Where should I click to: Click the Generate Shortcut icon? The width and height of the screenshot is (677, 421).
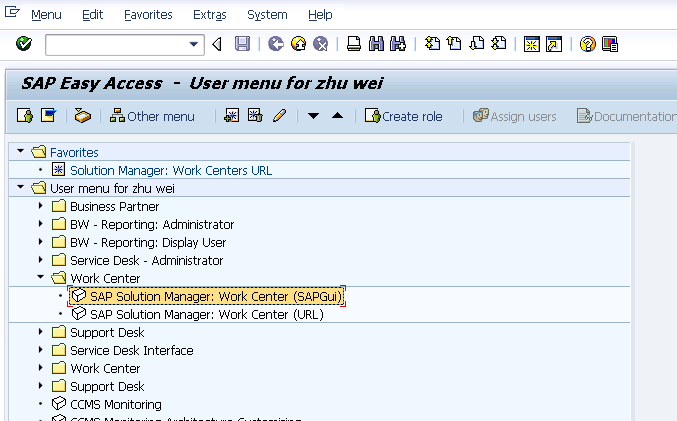click(x=554, y=44)
